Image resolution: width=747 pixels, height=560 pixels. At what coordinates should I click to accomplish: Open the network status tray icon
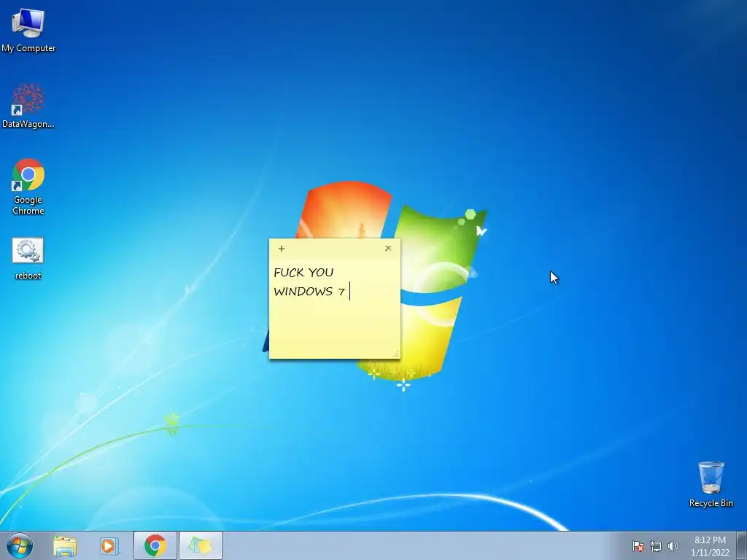(x=656, y=546)
